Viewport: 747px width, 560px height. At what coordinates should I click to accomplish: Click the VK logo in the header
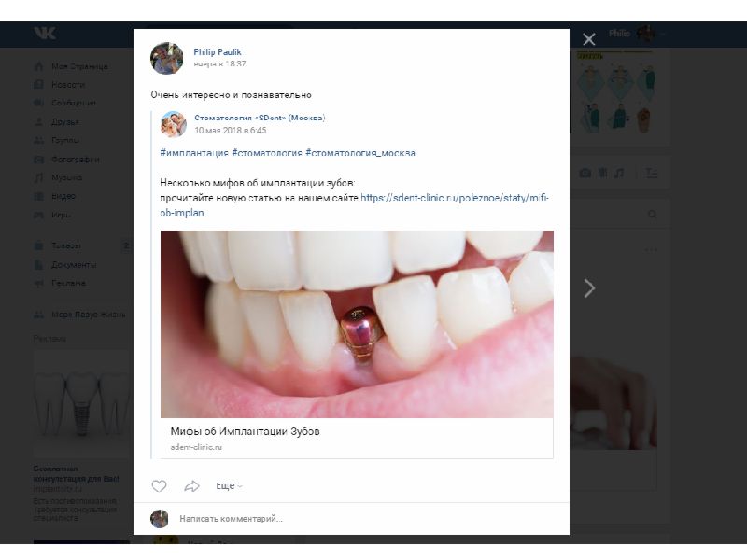click(45, 34)
